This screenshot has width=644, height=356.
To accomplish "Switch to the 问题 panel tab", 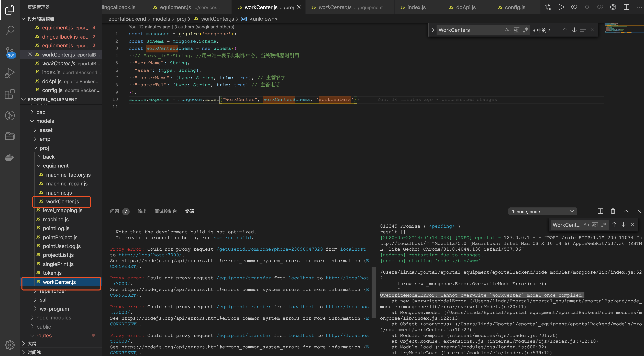I will click(115, 211).
